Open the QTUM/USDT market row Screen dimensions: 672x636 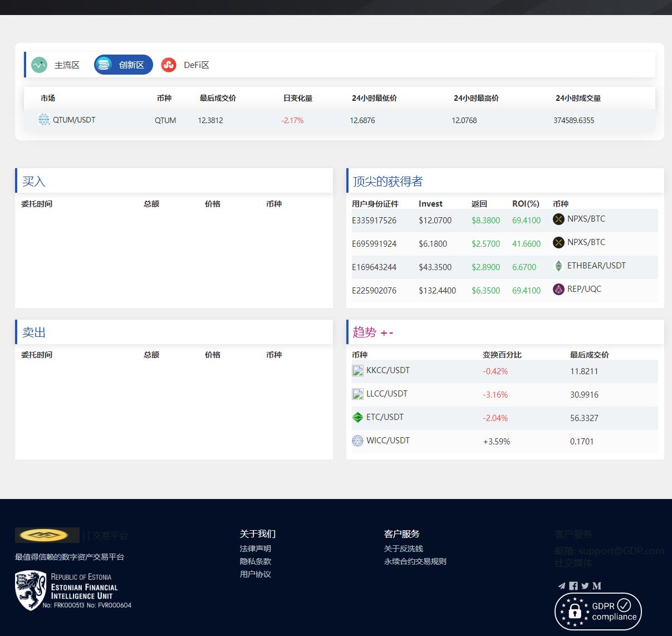[340, 120]
